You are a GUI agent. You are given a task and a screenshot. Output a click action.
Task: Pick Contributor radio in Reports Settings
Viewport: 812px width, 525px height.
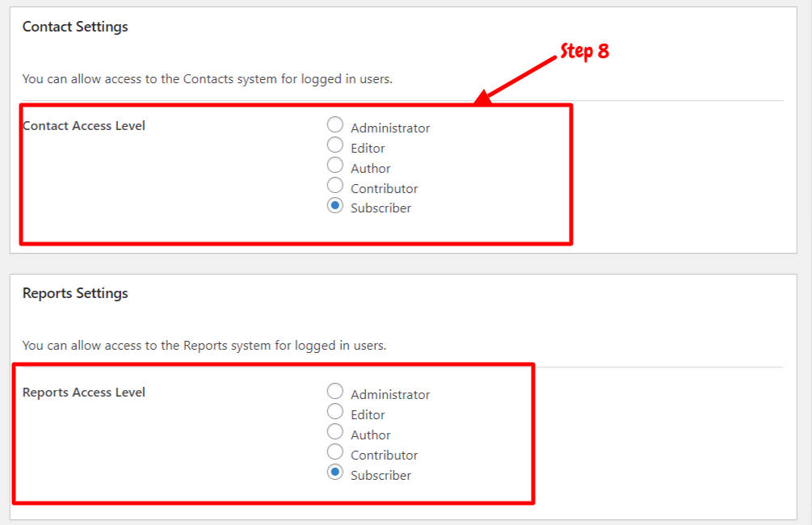pyautogui.click(x=335, y=452)
